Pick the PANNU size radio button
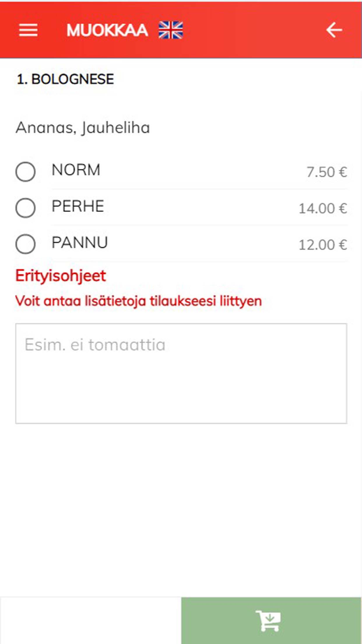 pos(25,244)
